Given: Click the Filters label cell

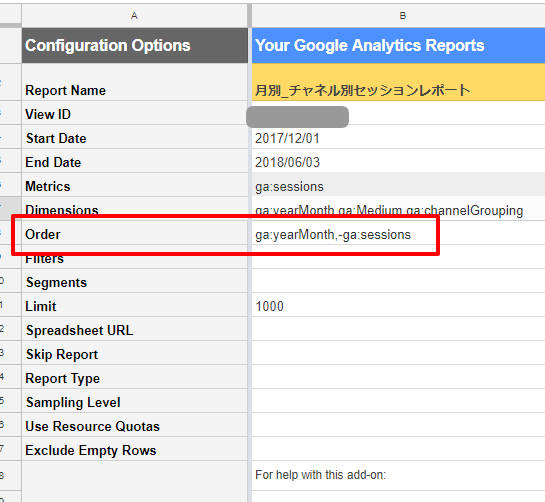Looking at the screenshot, I should (135, 257).
